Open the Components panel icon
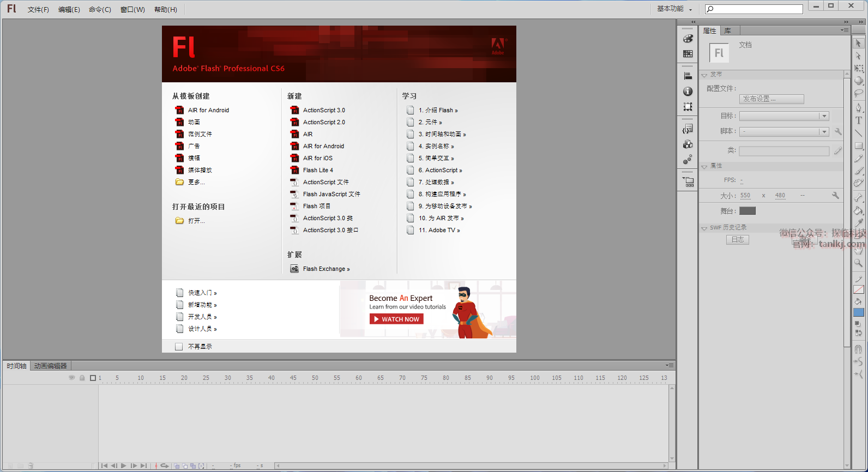The width and height of the screenshot is (868, 472). 688,144
